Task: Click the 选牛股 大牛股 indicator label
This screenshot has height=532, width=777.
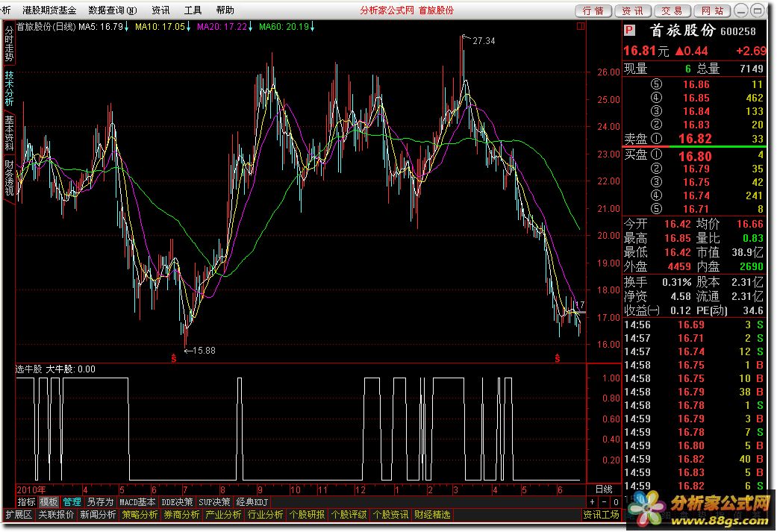Action: point(55,369)
